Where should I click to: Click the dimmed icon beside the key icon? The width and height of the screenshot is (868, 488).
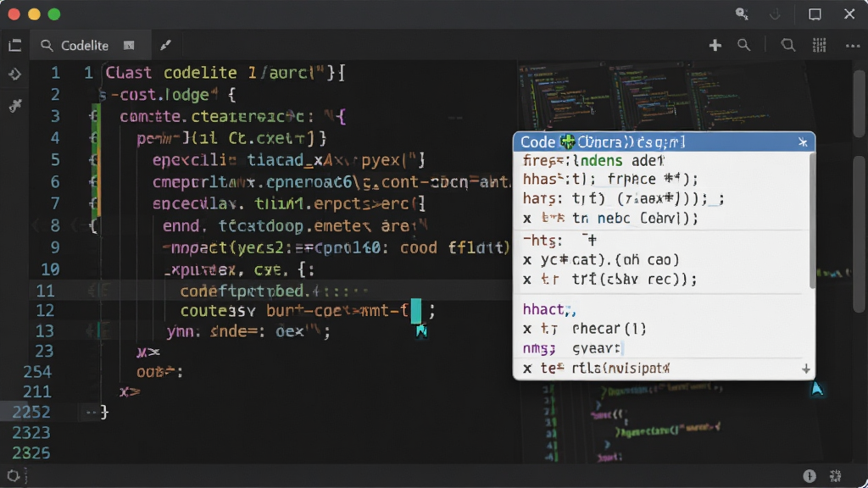775,14
